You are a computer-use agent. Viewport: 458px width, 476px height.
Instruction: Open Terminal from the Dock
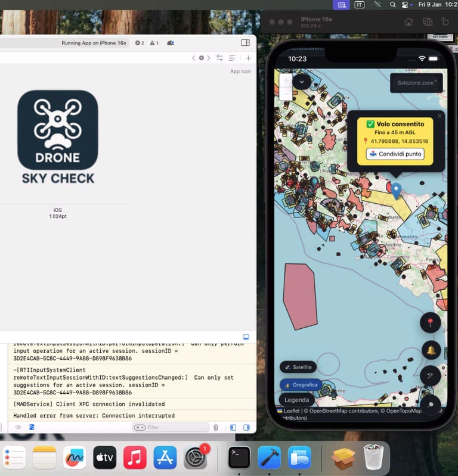click(x=239, y=458)
